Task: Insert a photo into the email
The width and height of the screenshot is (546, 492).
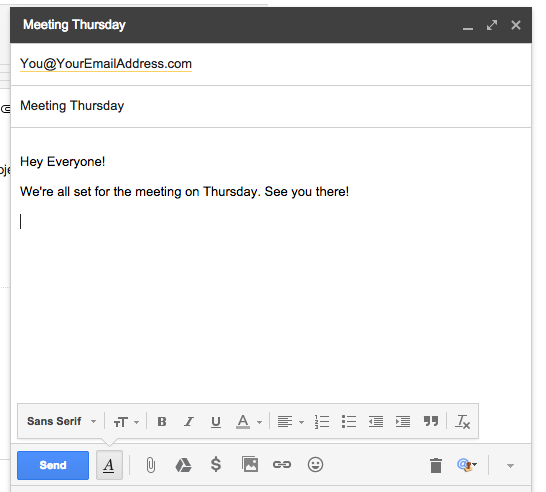Action: point(250,464)
